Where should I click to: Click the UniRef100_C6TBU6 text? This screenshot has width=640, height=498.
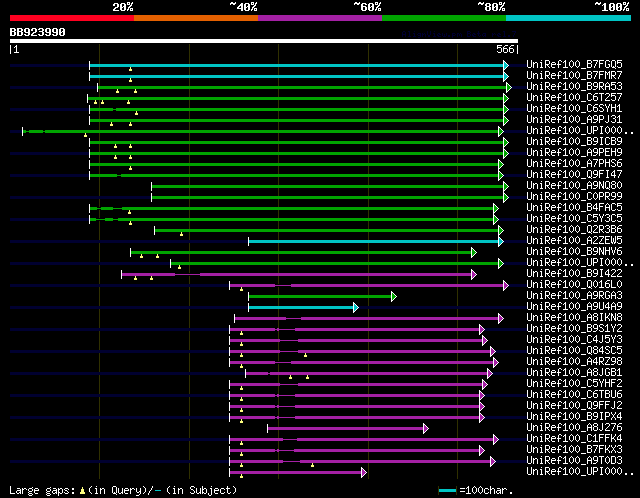point(574,395)
